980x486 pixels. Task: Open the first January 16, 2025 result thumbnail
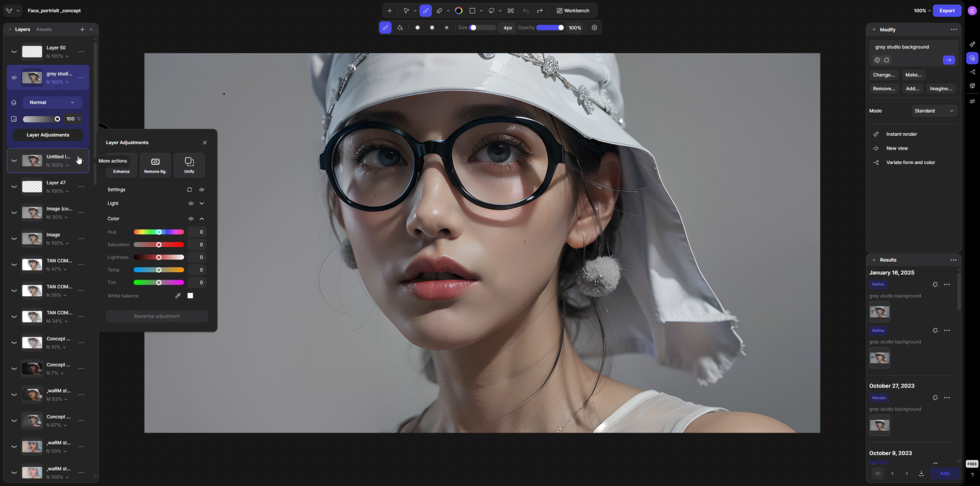coord(879,312)
